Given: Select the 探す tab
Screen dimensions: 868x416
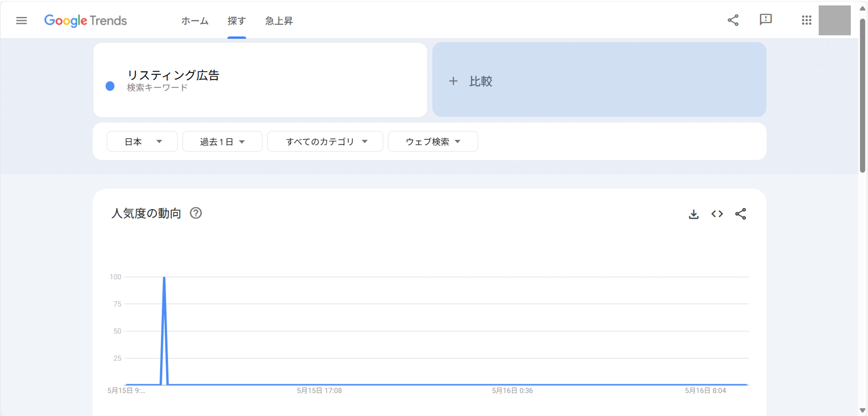Looking at the screenshot, I should (x=237, y=21).
